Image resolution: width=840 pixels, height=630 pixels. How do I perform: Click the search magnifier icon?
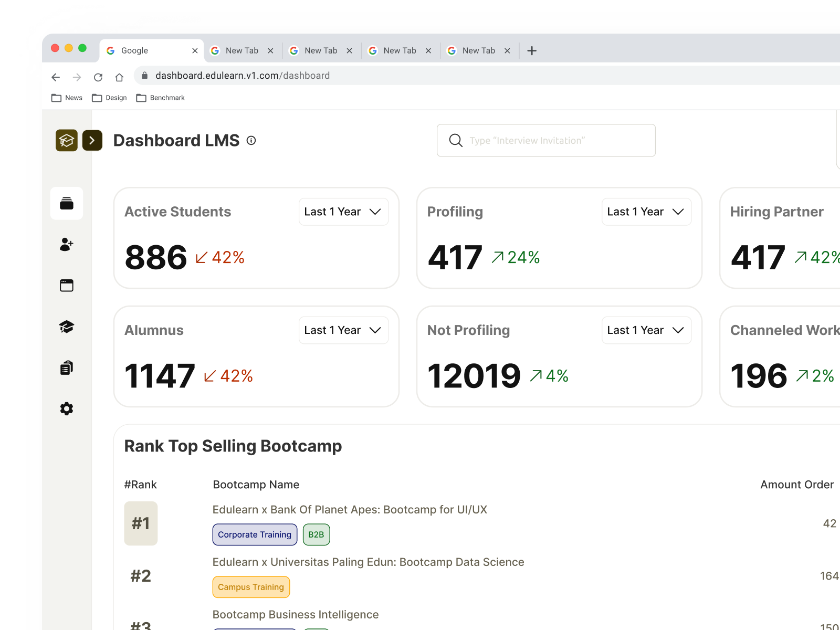(x=455, y=140)
